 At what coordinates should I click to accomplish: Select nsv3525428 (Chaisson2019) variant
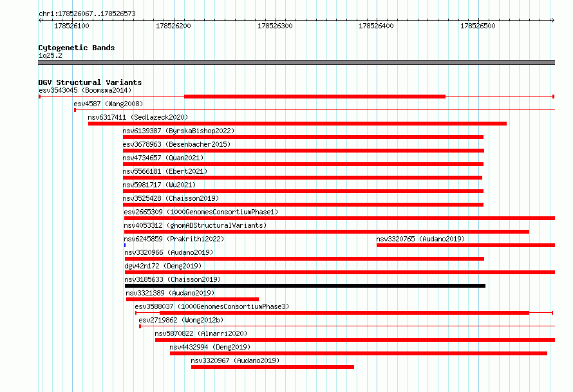pyautogui.click(x=171, y=198)
